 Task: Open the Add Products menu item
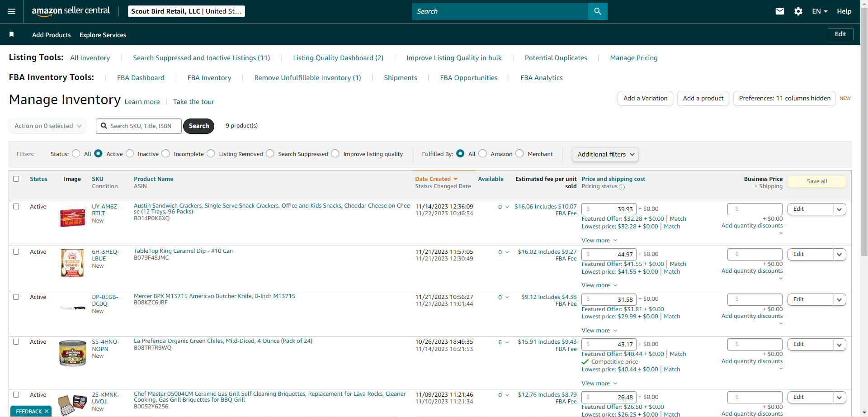point(52,35)
